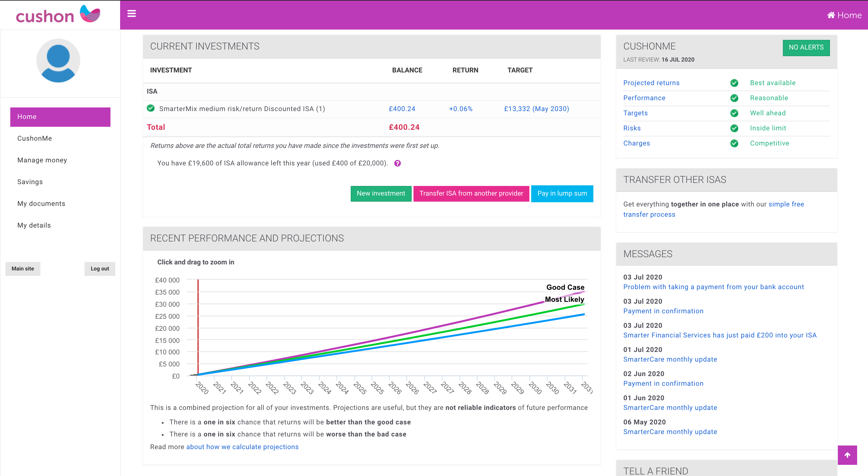Open the 06 May SmarterCare monthly update
Viewport: 868px width, 476px height.
(x=670, y=432)
